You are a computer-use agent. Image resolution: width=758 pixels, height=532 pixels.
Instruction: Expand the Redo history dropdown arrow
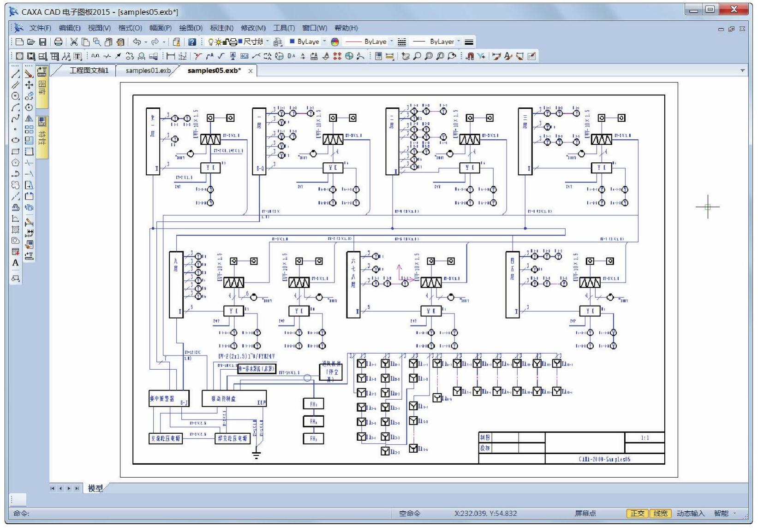pyautogui.click(x=164, y=42)
